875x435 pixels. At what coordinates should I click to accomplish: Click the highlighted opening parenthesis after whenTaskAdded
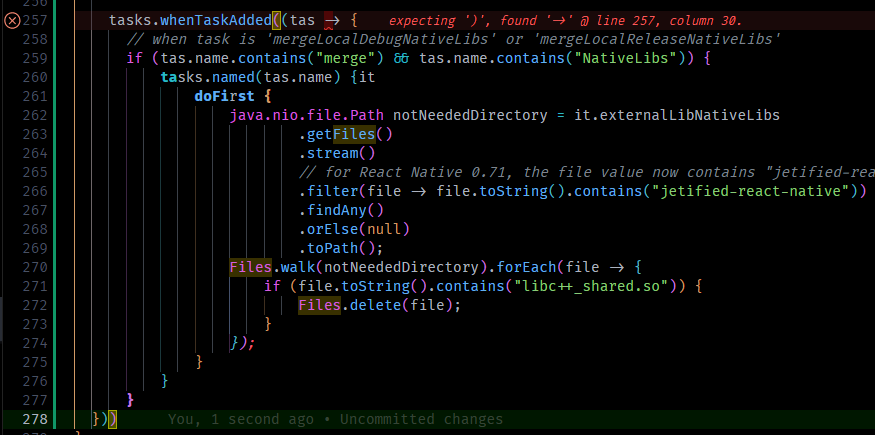(x=276, y=21)
